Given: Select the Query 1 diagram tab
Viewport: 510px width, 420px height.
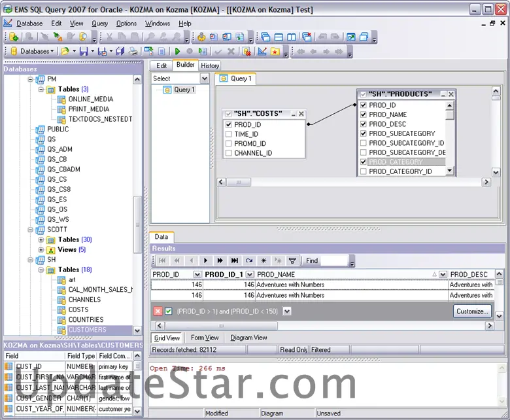Looking at the screenshot, I should (236, 79).
